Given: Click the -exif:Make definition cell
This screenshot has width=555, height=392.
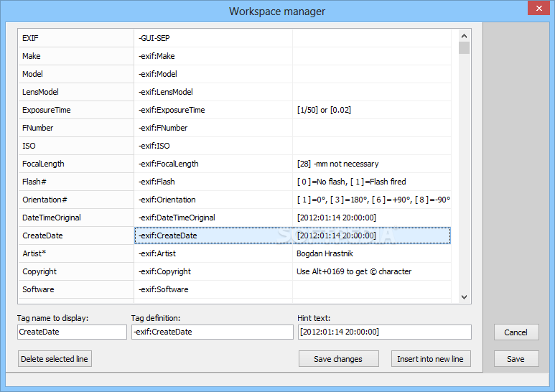Looking at the screenshot, I should pyautogui.click(x=213, y=56).
